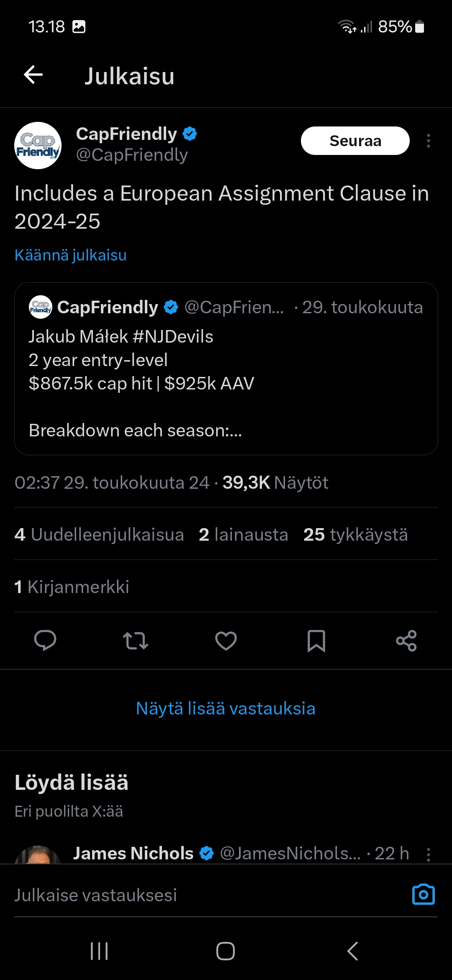Open CapFriendly profile picture
The height and width of the screenshot is (980, 452).
click(x=38, y=145)
